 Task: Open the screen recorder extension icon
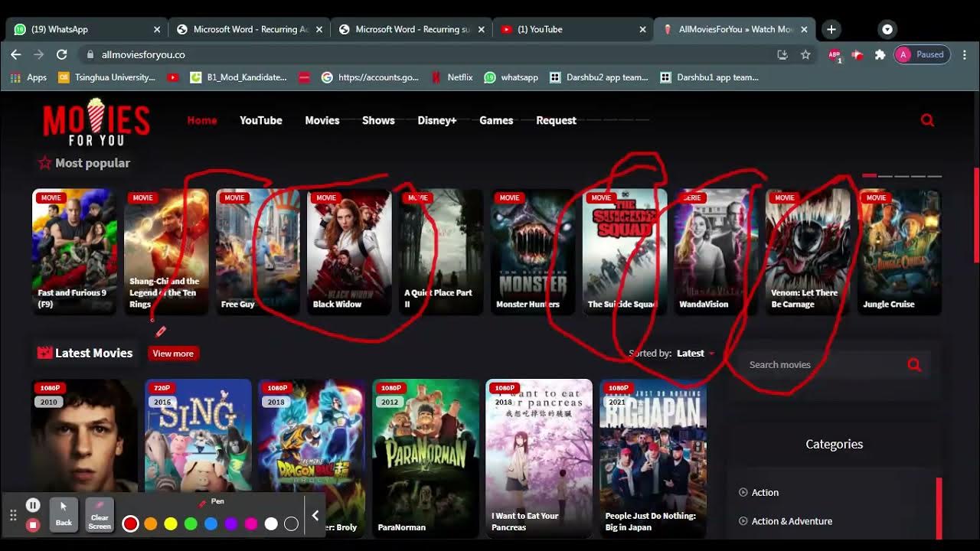[x=857, y=55]
